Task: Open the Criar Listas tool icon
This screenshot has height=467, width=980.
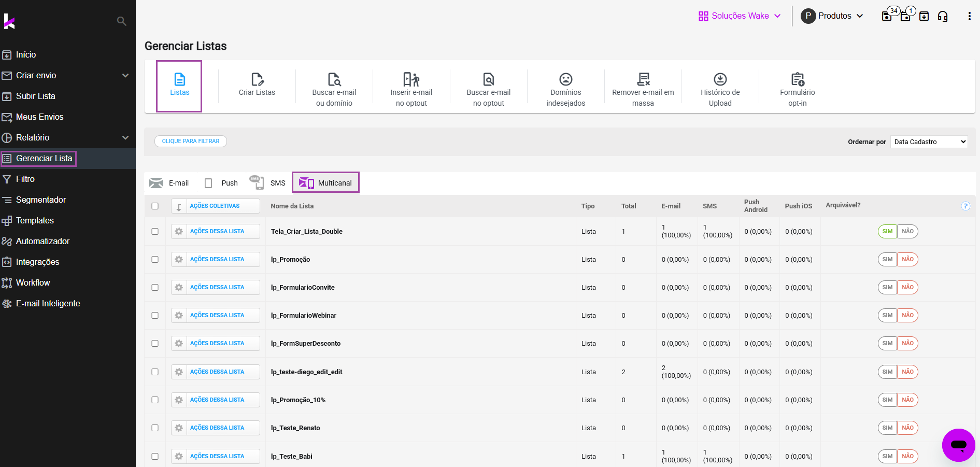Action: point(257,79)
